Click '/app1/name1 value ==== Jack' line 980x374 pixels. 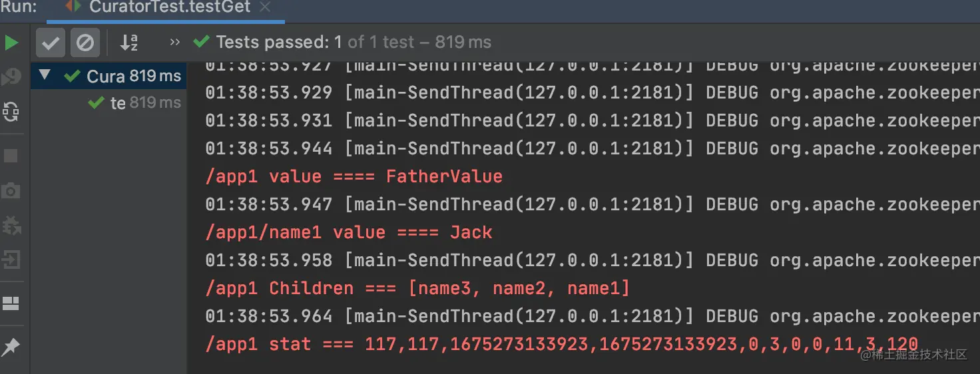349,232
